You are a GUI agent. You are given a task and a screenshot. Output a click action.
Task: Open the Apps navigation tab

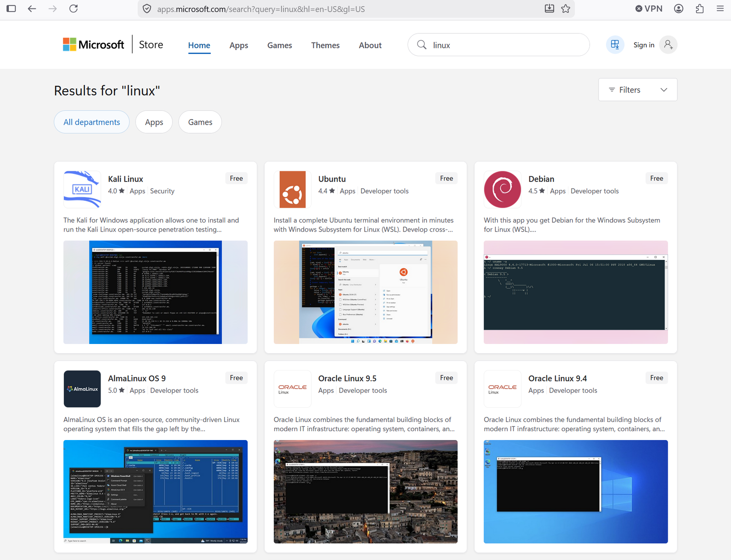239,45
